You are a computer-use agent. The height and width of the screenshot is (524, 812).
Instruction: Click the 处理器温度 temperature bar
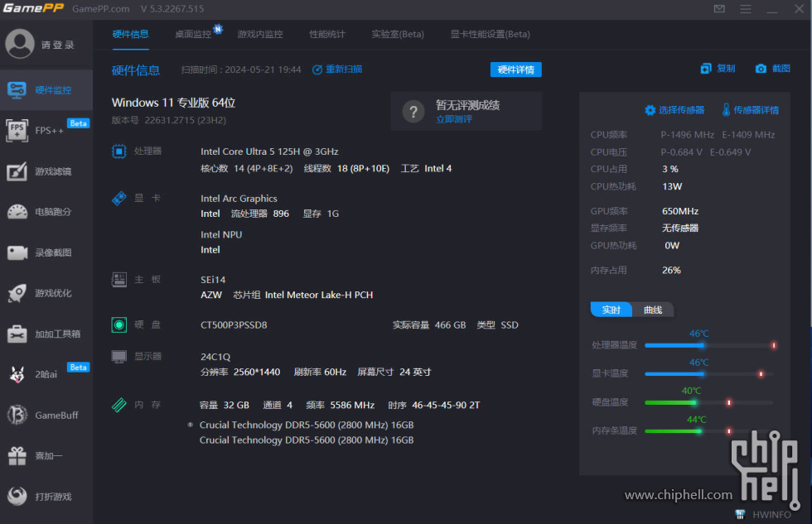(x=709, y=345)
